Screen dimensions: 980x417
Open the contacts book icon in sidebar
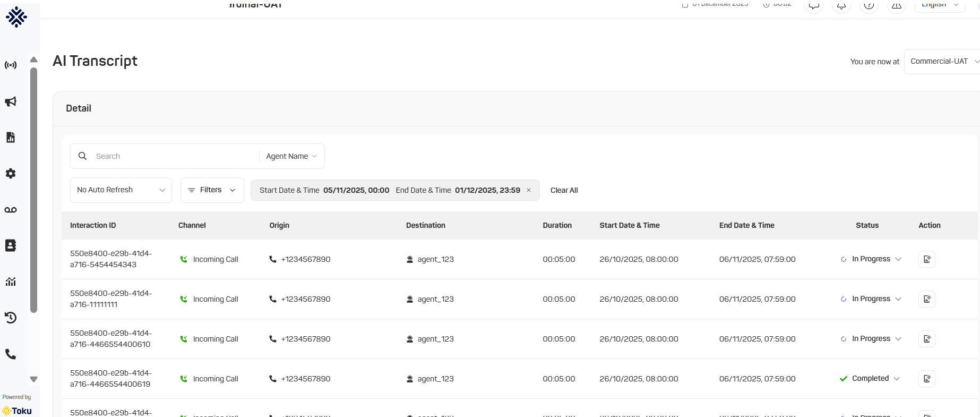(x=11, y=245)
